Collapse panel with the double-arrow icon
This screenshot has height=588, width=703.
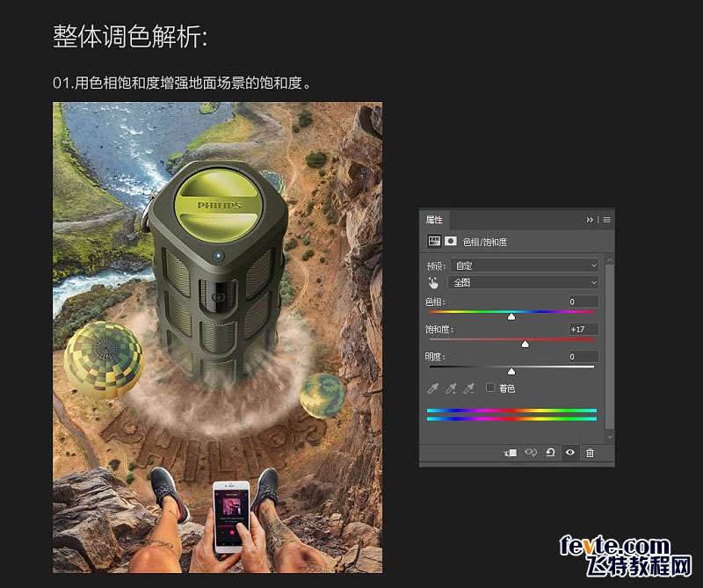tap(589, 220)
